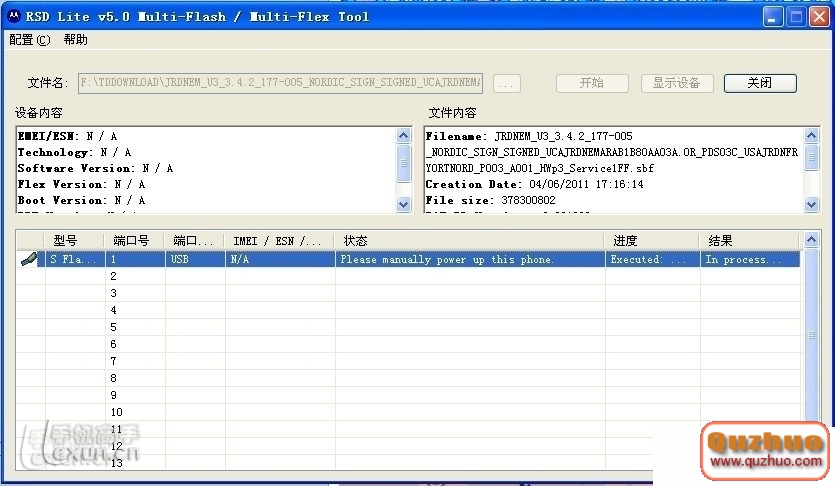Viewport: 835px width, 486px height.
Task: Click the "Executed: ..." progress cell
Action: click(652, 259)
